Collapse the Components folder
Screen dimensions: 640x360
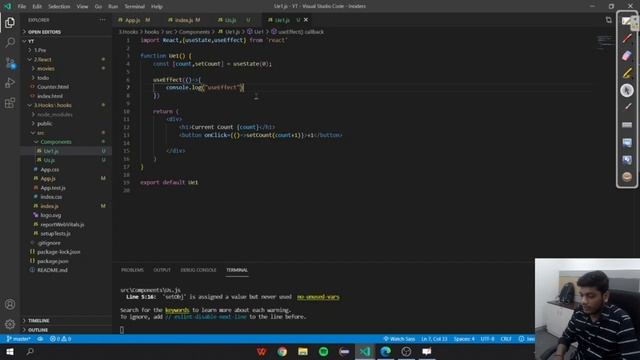tap(66, 142)
